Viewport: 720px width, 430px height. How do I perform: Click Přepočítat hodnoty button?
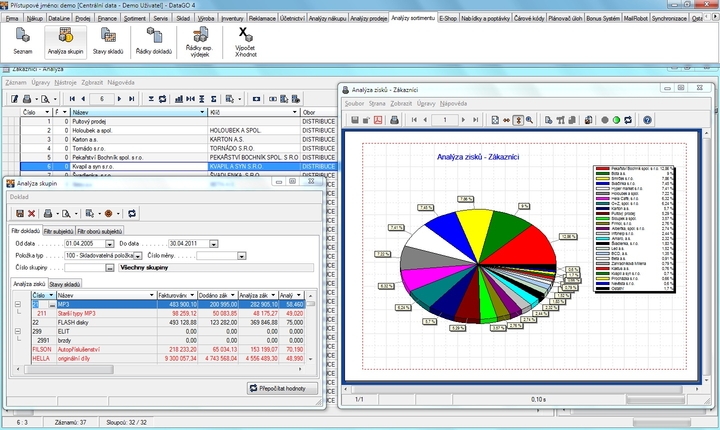pyautogui.click(x=282, y=388)
